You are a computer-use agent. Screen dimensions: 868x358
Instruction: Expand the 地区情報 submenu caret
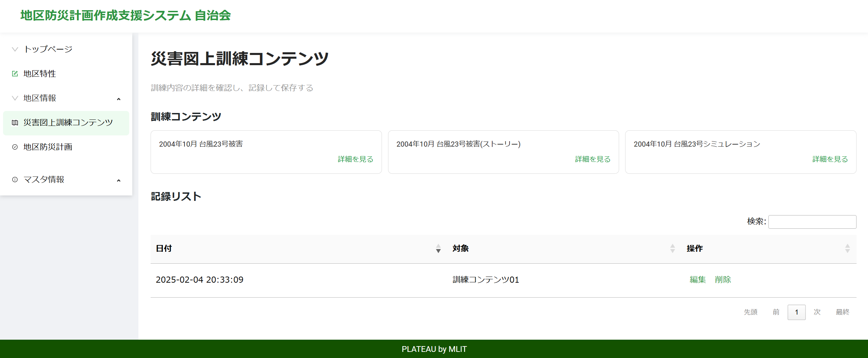(119, 99)
